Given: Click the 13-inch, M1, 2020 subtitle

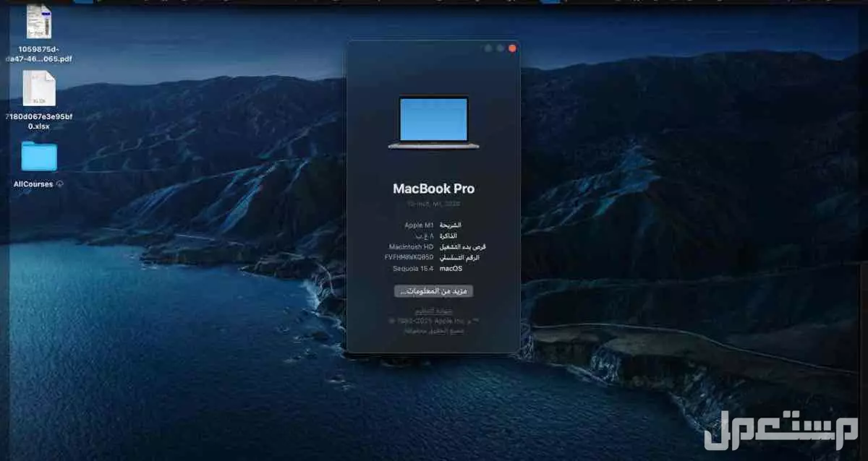Looking at the screenshot, I should 433,204.
